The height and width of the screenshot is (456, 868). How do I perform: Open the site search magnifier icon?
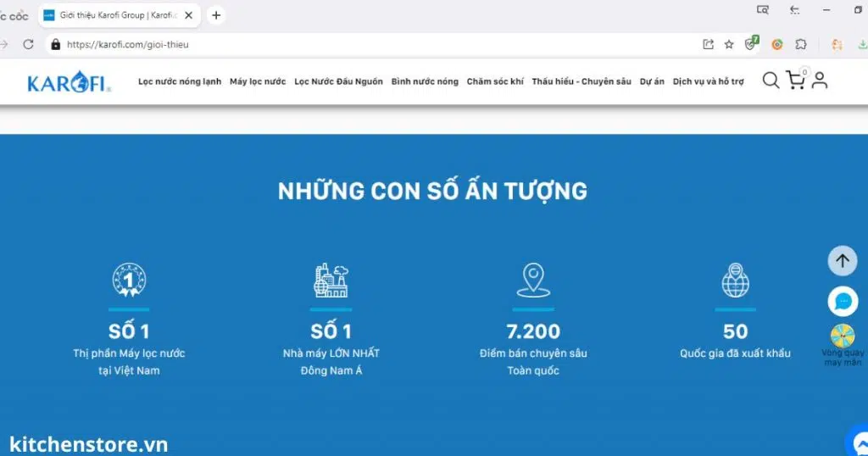pos(771,81)
